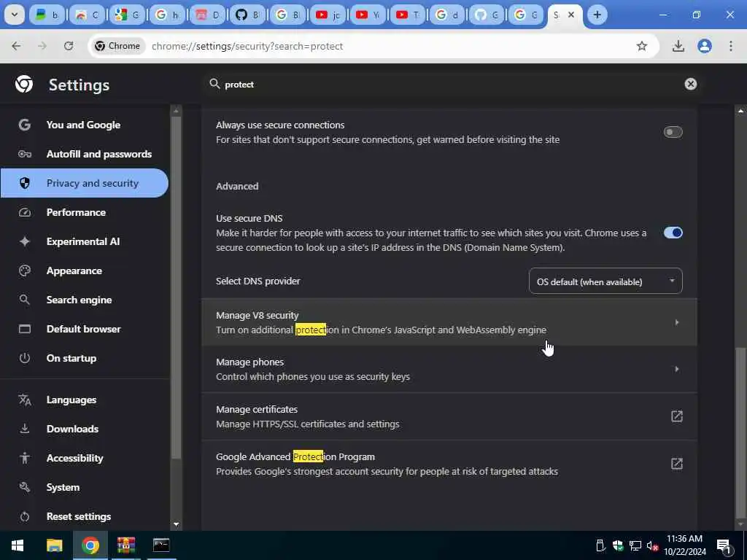The width and height of the screenshot is (747, 560).
Task: Click the power icon for On startup
Action: coord(24,358)
